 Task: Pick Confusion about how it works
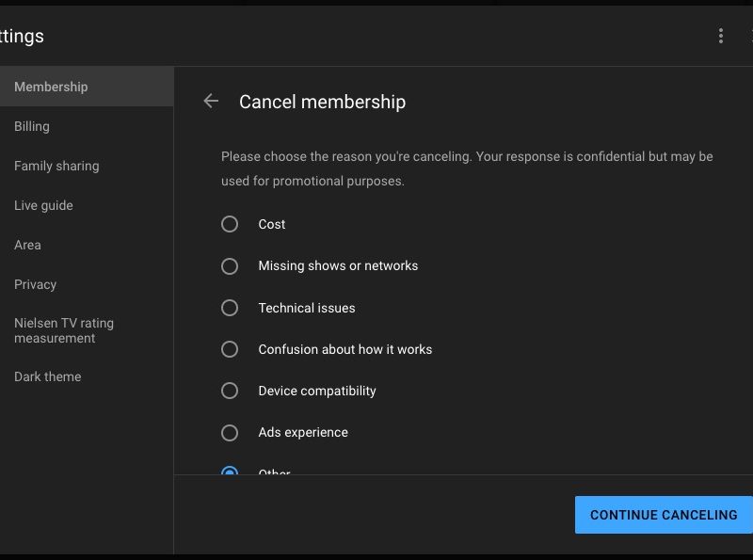(230, 349)
